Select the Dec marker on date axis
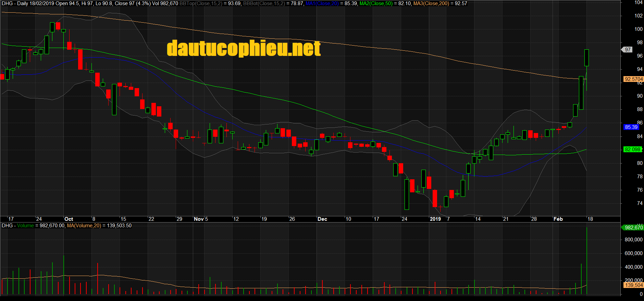Viewport: 644px width, 301px height. (x=322, y=219)
